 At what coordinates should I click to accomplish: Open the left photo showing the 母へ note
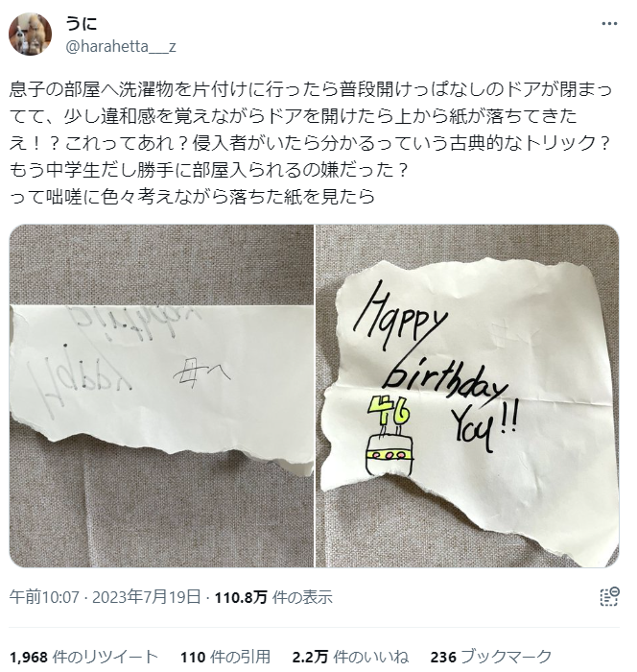pos(161,396)
